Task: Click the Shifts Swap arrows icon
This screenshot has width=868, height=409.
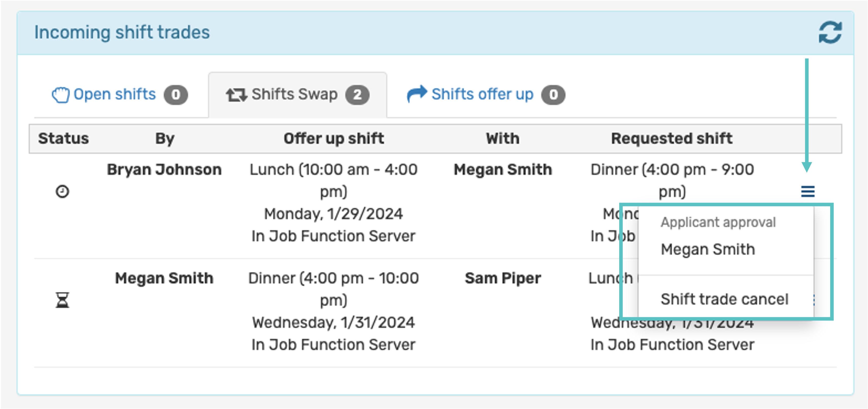Action: 237,95
